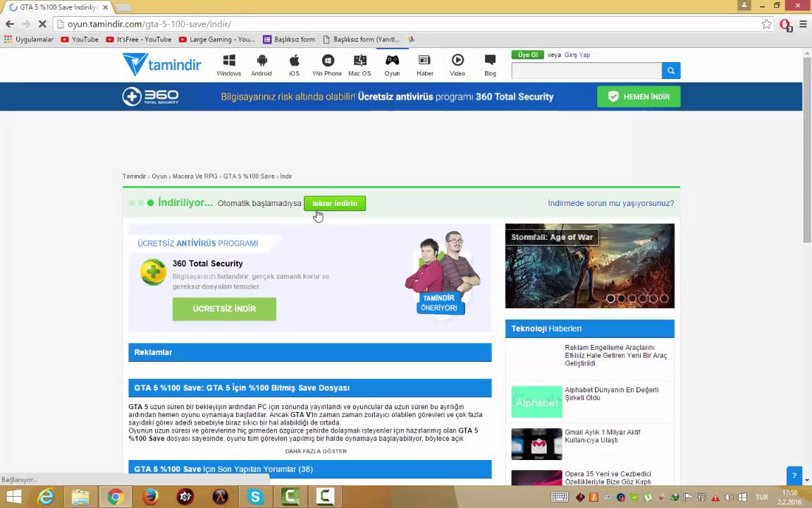The height and width of the screenshot is (508, 812).
Task: Open the 'It'sFree - YouTube' bookmark
Action: (x=139, y=40)
